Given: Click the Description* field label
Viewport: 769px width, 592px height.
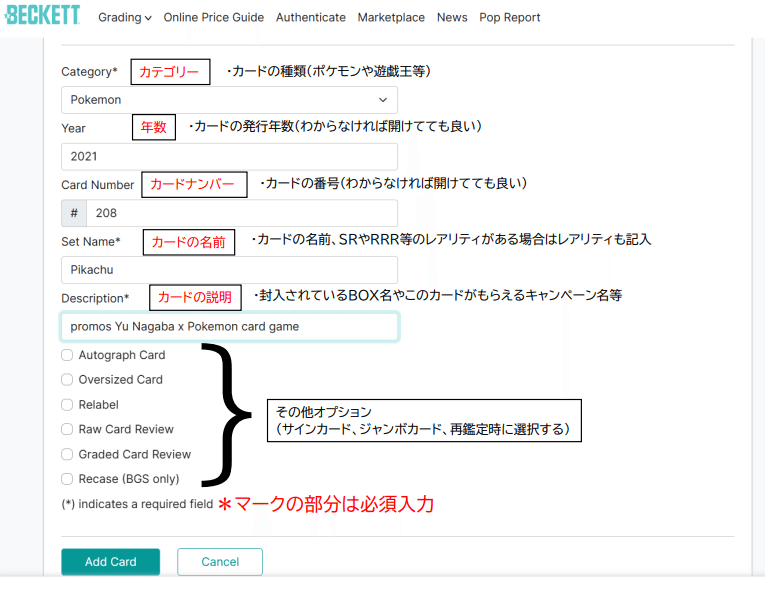Looking at the screenshot, I should [95, 298].
